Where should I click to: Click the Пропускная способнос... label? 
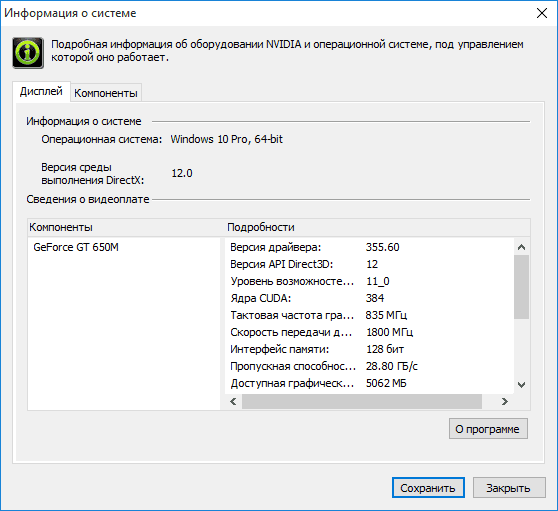tap(293, 366)
